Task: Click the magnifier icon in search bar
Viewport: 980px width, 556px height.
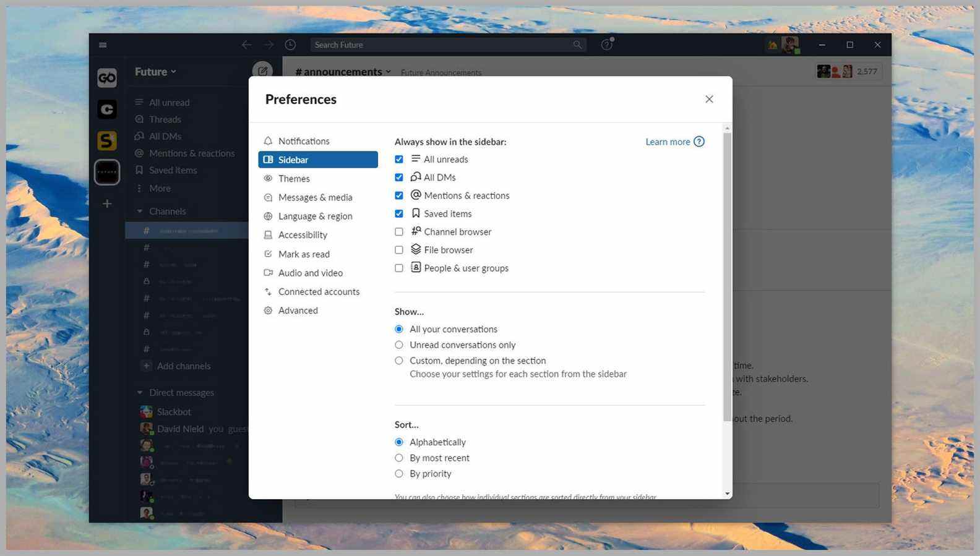Action: (x=577, y=45)
